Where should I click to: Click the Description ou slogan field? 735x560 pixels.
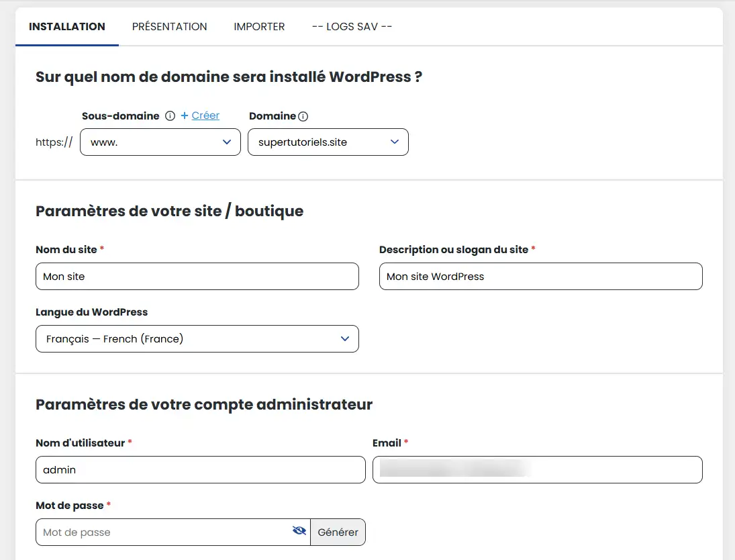point(541,276)
